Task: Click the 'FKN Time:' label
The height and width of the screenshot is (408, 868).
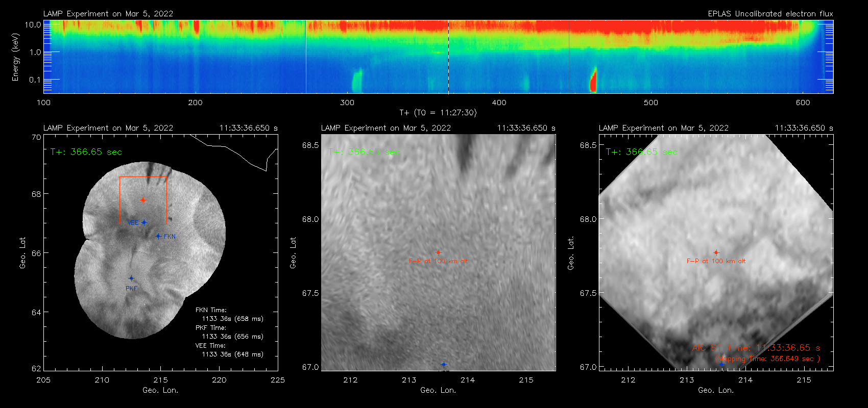Action: 211,310
